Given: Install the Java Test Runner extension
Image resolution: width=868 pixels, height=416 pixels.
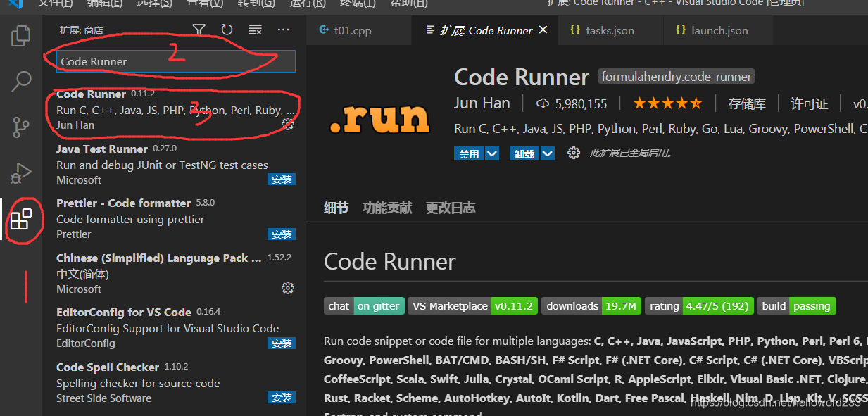Looking at the screenshot, I should coord(282,179).
